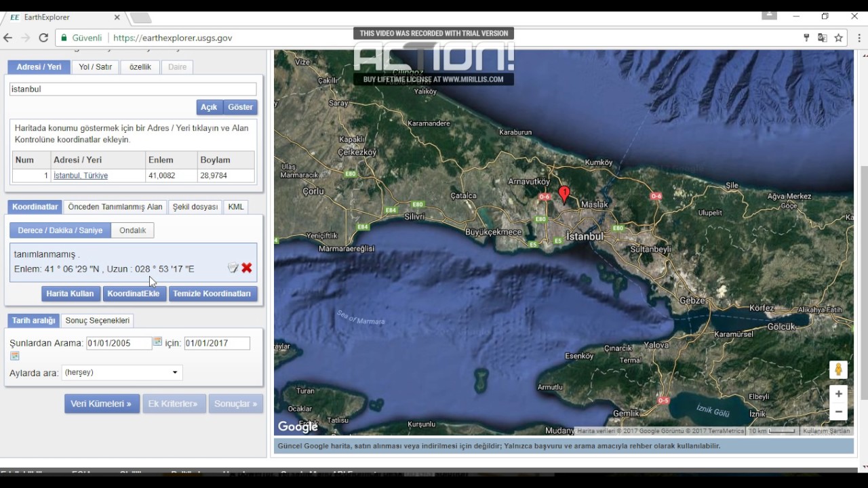
Task: Click the red location marker on map
Action: pyautogui.click(x=564, y=195)
